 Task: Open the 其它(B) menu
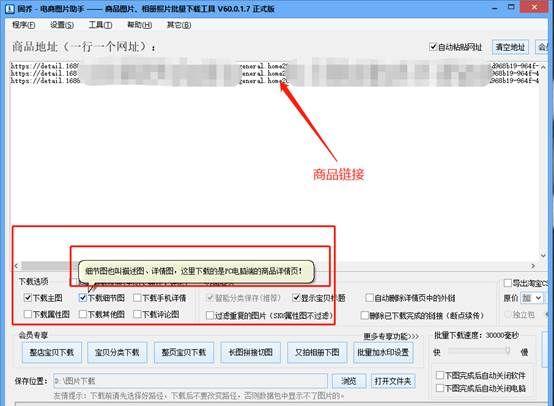179,25
